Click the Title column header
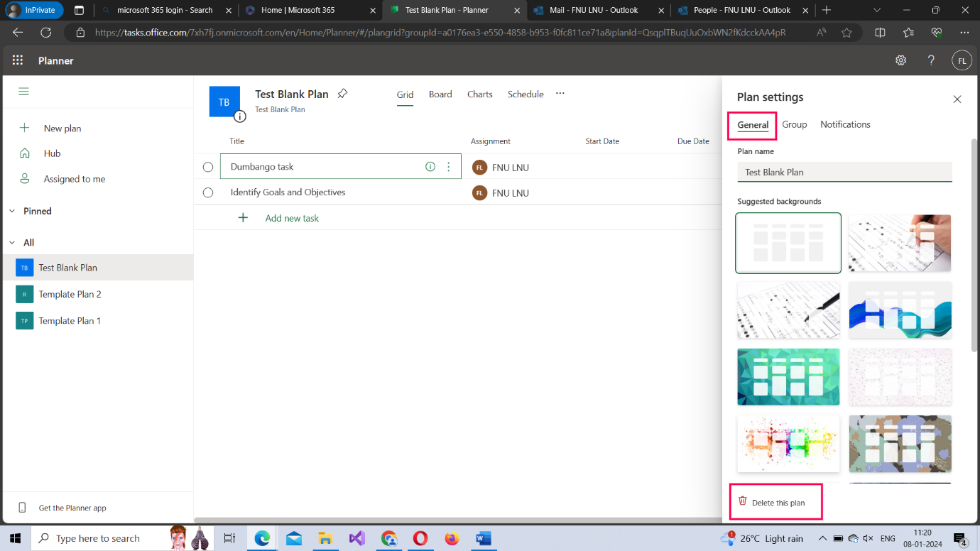The image size is (980, 551). point(236,141)
